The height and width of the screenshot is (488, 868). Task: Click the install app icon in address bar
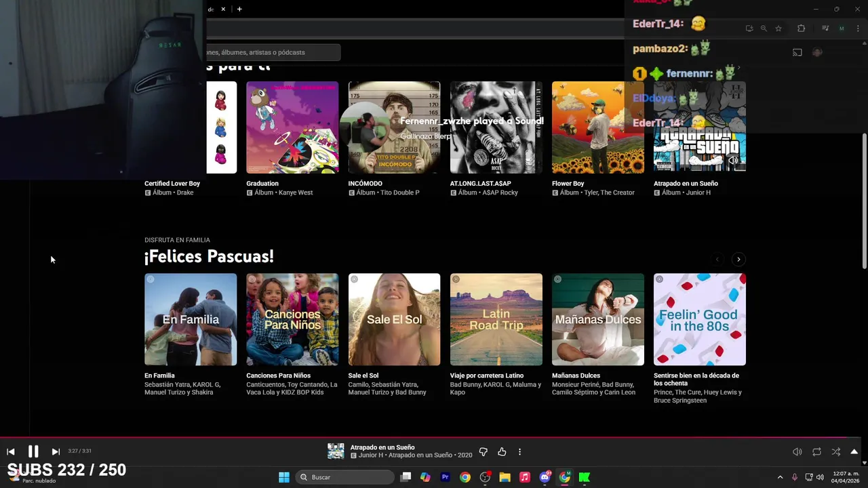749,28
